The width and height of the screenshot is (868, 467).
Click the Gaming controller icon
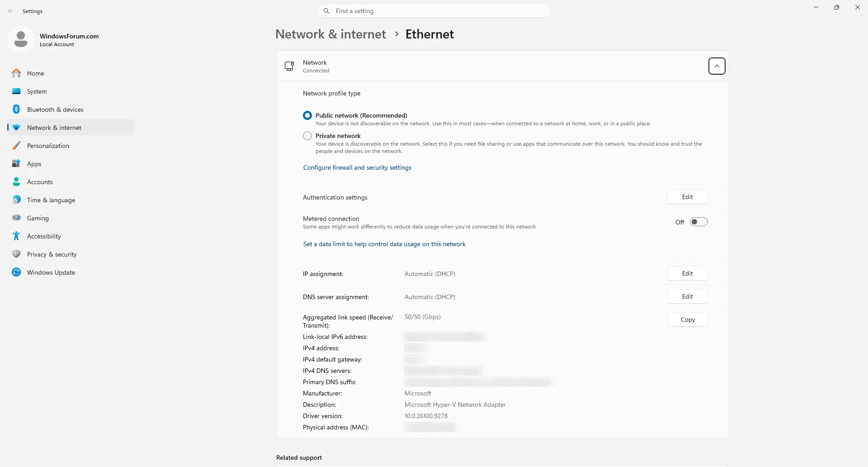click(x=16, y=218)
